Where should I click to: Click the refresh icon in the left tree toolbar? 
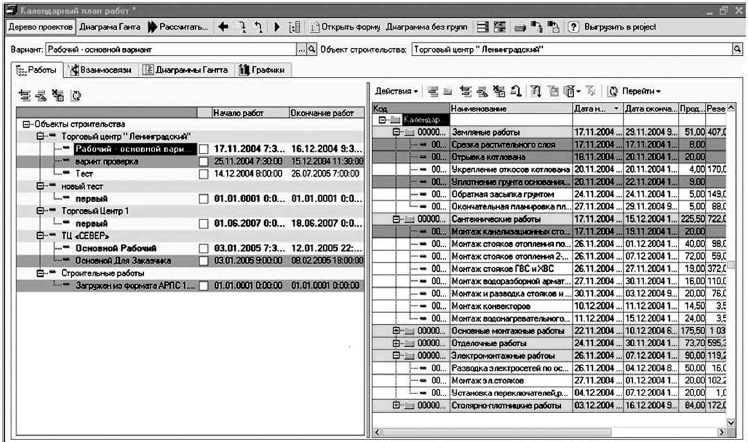pos(77,97)
